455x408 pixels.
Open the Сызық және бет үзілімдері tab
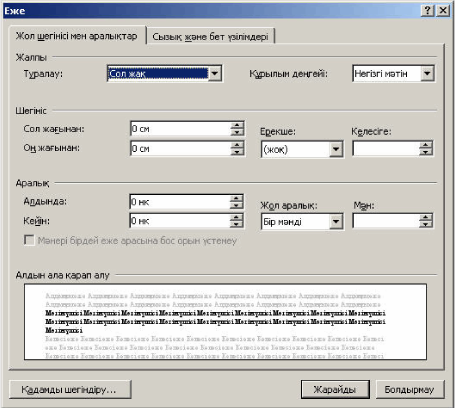tap(210, 36)
